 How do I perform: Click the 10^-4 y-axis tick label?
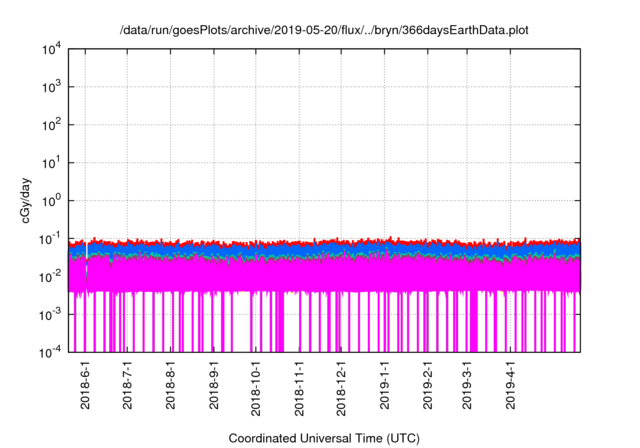pos(50,353)
